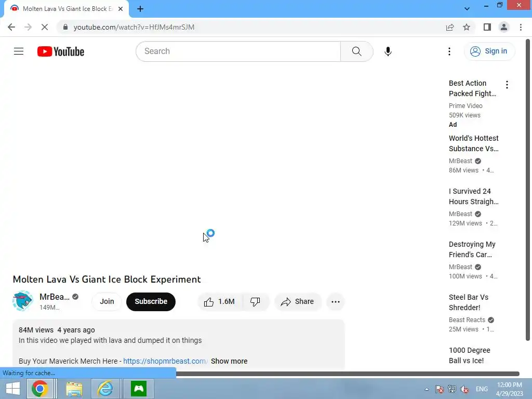Click ENG language indicator
The height and width of the screenshot is (399, 532).
click(482, 389)
